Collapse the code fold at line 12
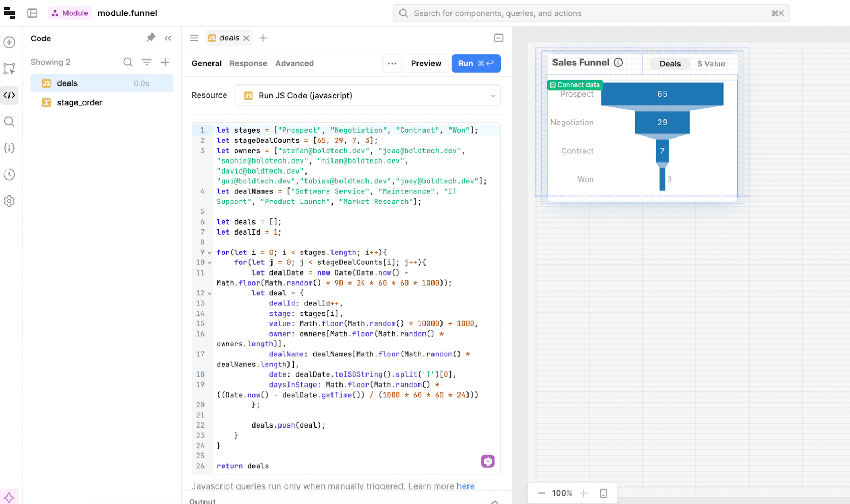Viewport: 850px width, 504px height. (x=210, y=293)
